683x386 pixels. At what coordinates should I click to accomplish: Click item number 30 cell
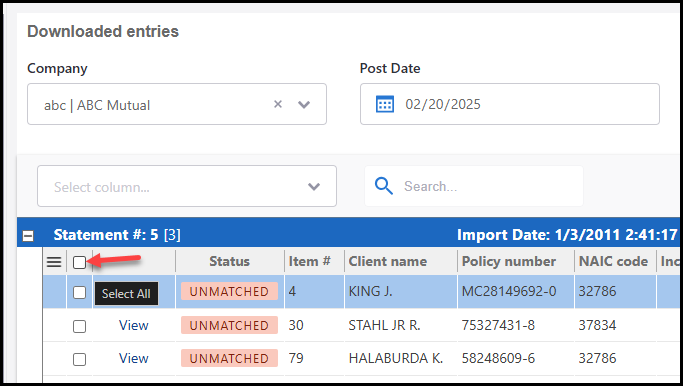click(296, 325)
